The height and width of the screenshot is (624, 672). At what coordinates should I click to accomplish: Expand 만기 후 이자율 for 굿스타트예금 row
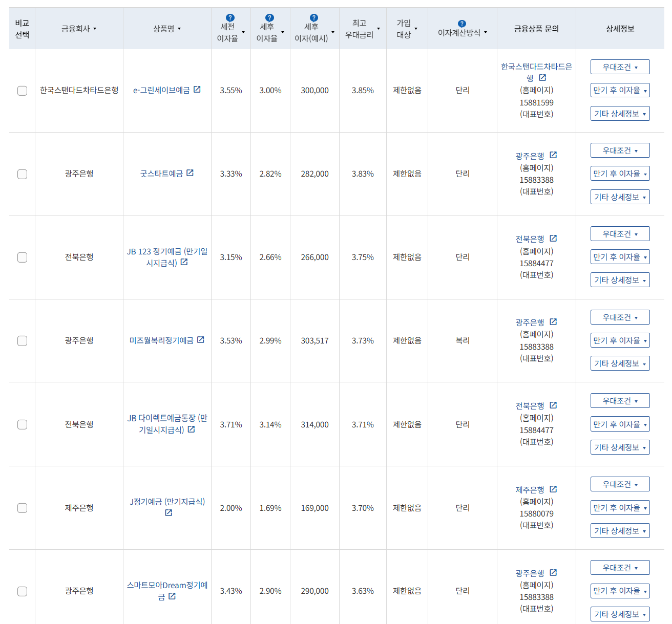click(620, 174)
